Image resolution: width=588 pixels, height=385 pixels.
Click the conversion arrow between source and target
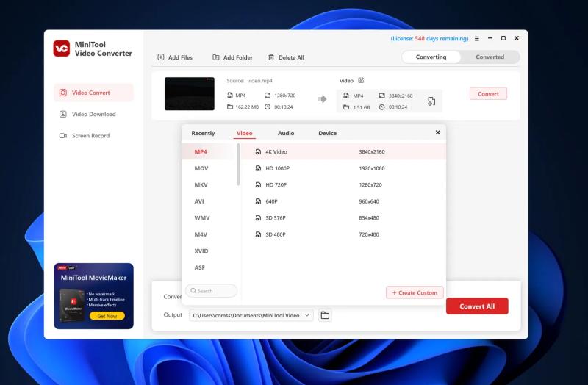(322, 99)
